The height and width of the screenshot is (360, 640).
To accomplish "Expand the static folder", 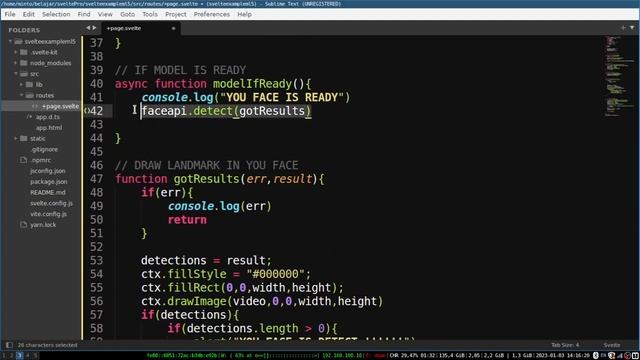I will [x=16, y=138].
